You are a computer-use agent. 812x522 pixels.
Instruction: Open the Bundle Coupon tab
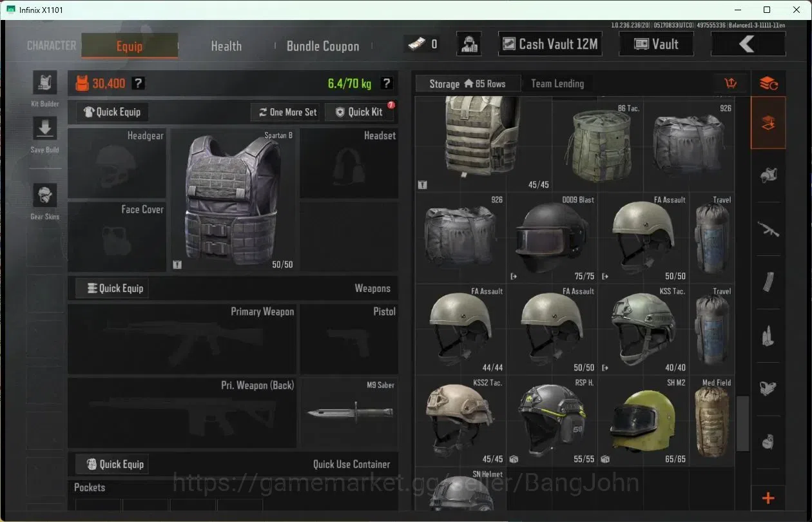[x=323, y=46]
